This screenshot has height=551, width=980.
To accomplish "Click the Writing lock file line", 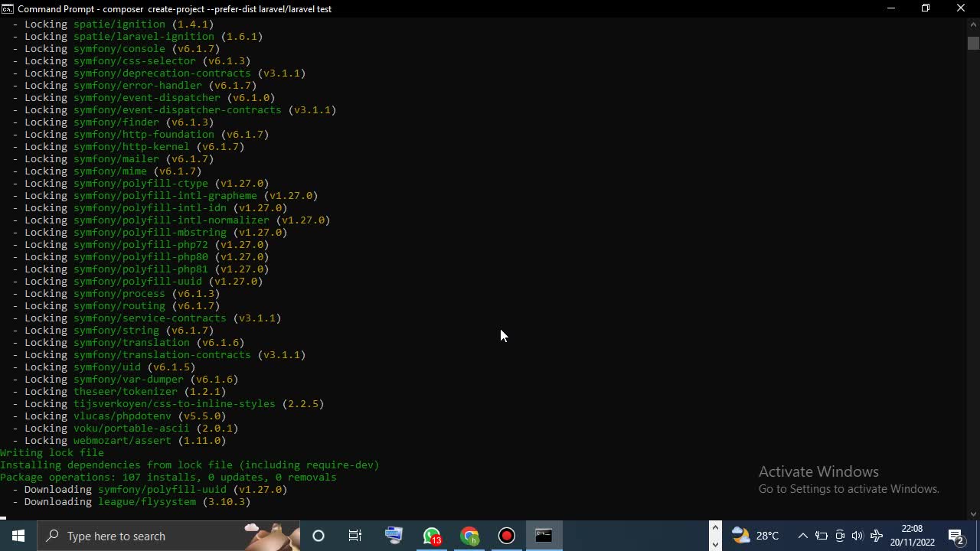I will [x=52, y=452].
